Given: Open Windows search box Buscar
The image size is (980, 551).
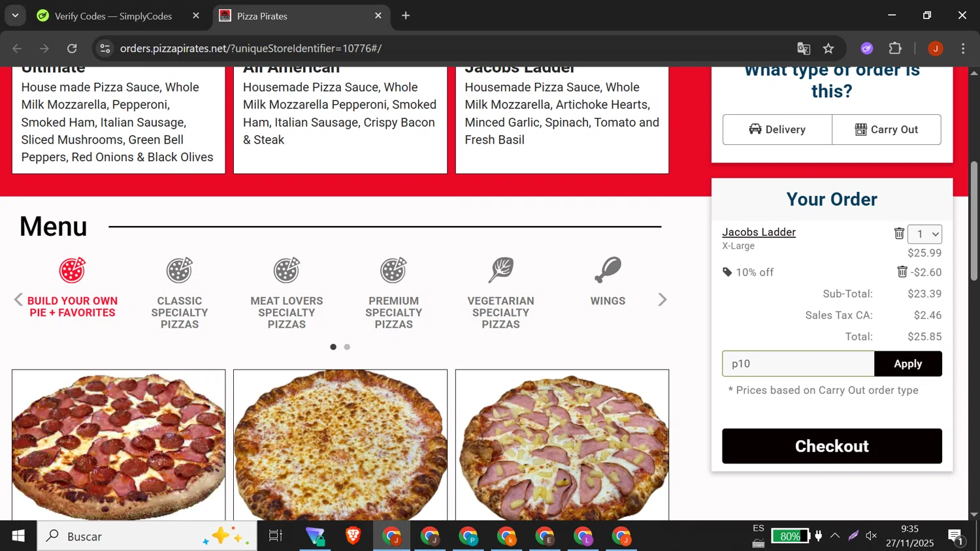Looking at the screenshot, I should 147,536.
